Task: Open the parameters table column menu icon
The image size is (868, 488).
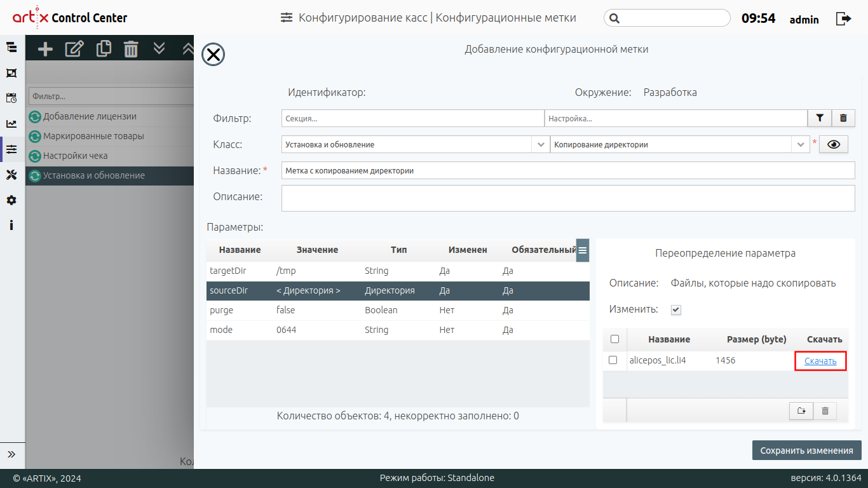Action: point(583,250)
